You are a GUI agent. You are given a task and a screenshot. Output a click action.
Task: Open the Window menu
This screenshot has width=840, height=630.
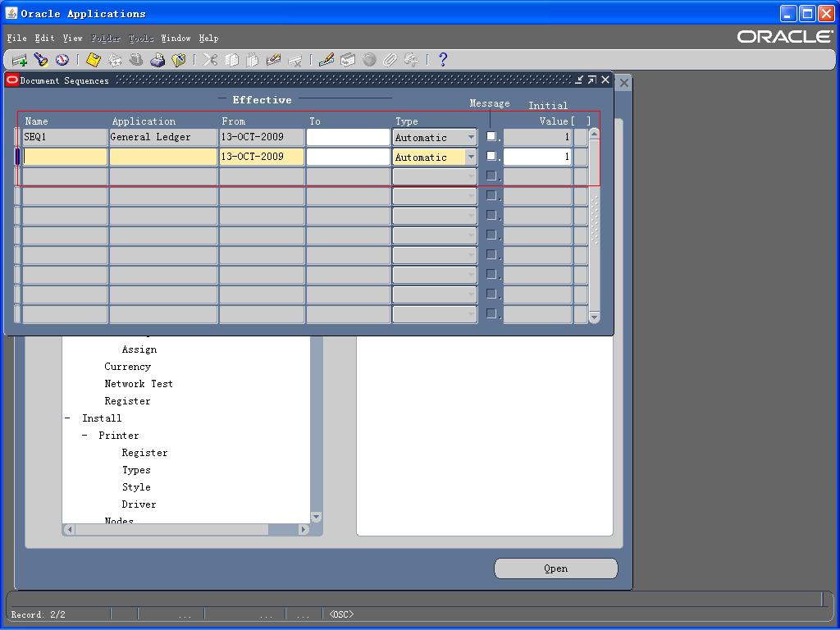click(176, 38)
